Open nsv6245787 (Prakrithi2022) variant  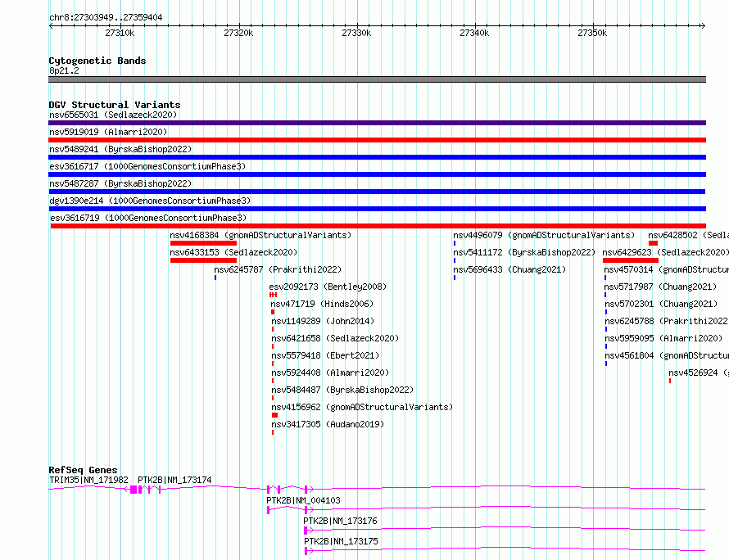pyautogui.click(x=278, y=269)
